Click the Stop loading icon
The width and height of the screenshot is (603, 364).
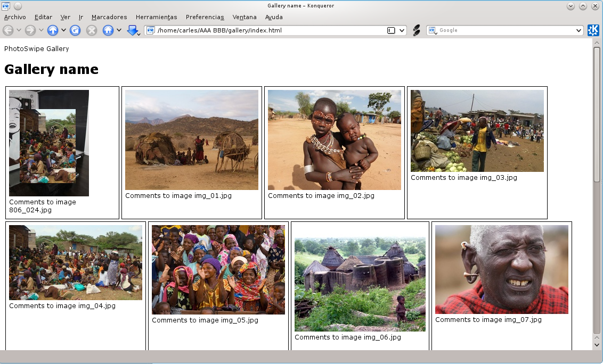pyautogui.click(x=92, y=30)
